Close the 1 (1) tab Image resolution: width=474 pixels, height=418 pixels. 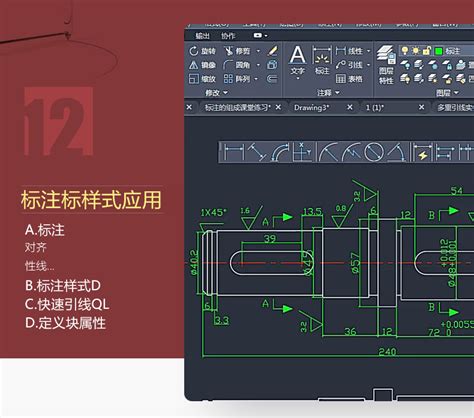click(x=421, y=107)
